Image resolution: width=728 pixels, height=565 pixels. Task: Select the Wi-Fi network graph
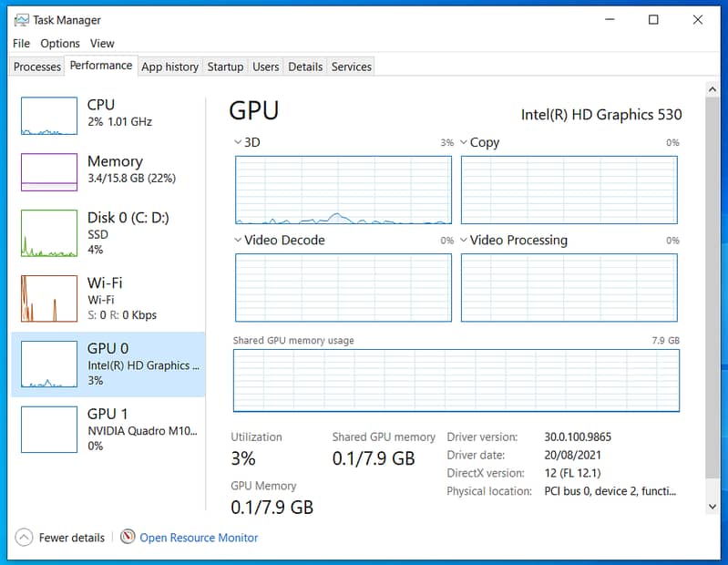tap(49, 298)
